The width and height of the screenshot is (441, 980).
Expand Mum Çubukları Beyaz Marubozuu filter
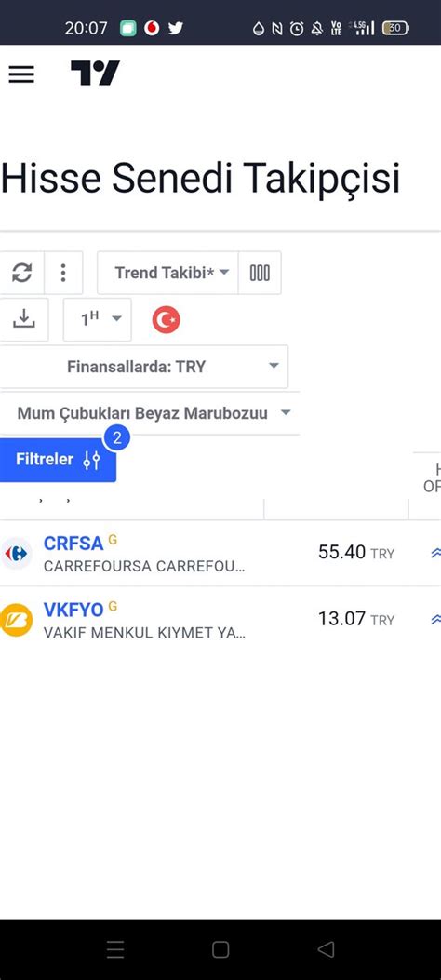[x=150, y=413]
